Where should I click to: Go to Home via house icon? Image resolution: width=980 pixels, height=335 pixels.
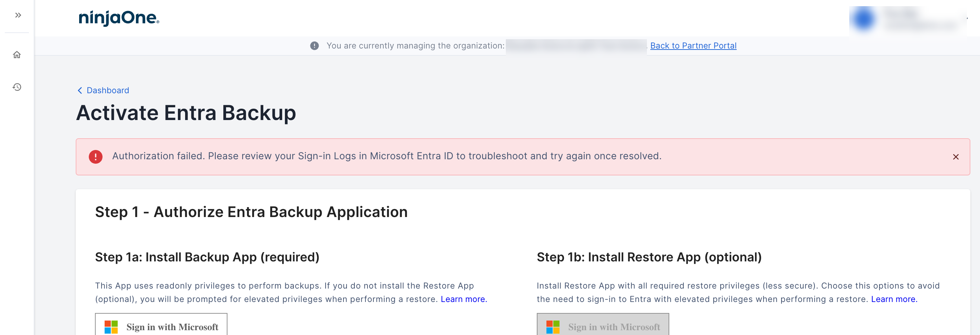point(17,55)
